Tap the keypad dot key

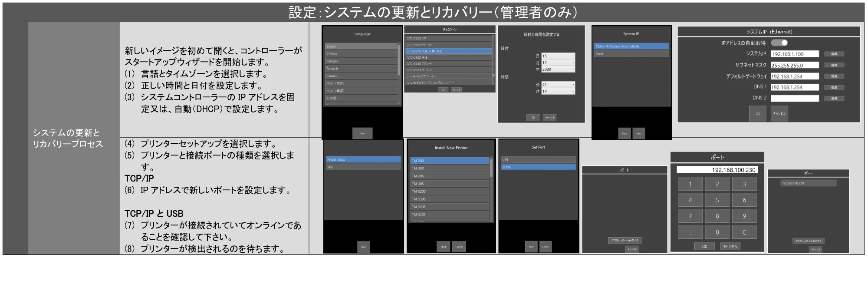(x=690, y=232)
